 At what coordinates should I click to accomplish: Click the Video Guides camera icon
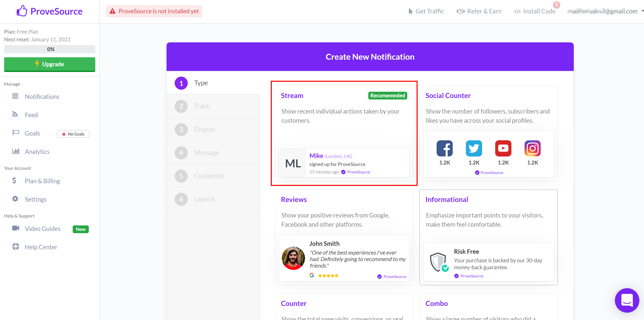tap(16, 228)
